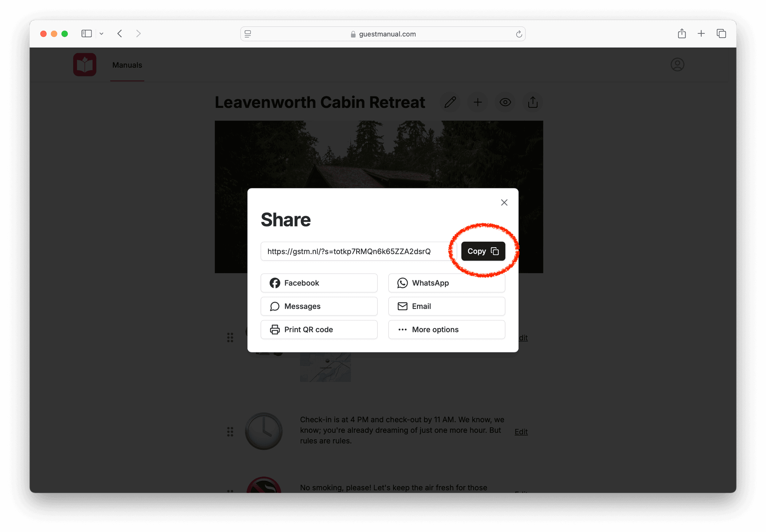Toggle the preview eye icon

(x=505, y=102)
